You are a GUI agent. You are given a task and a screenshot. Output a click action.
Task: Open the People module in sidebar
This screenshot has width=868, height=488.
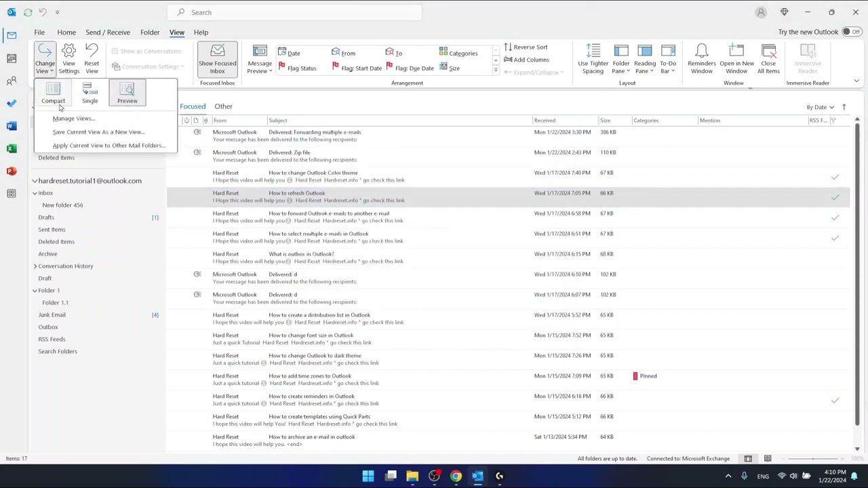tap(12, 81)
